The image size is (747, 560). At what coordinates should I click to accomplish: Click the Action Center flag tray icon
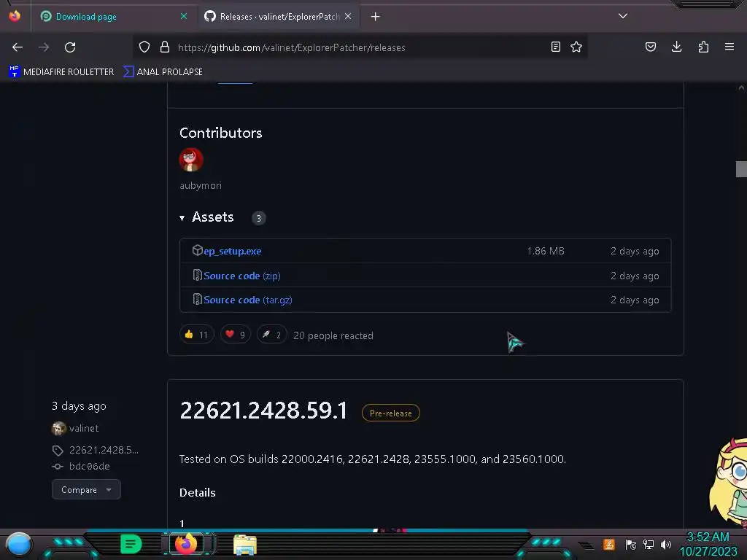tap(630, 544)
